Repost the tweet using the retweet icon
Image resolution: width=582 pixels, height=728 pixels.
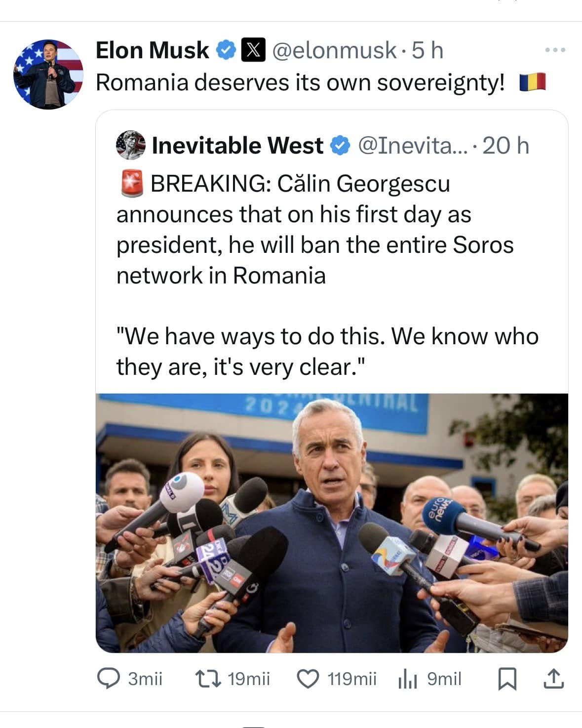coord(208,679)
